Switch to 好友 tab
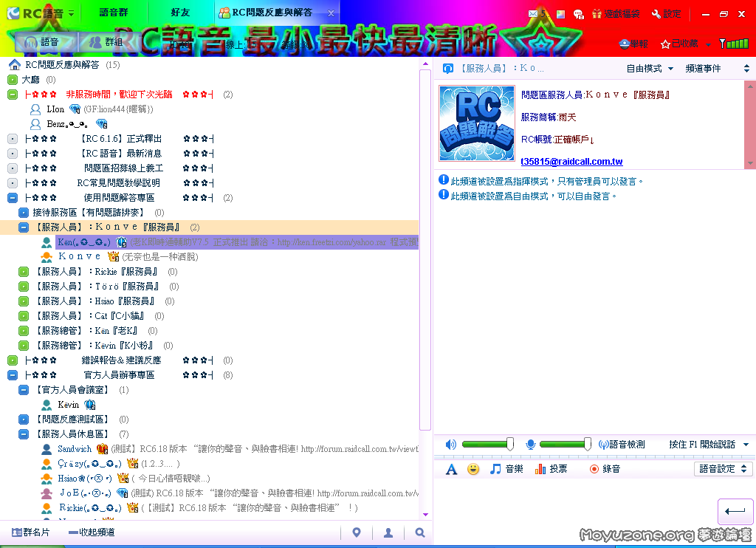 (180, 13)
